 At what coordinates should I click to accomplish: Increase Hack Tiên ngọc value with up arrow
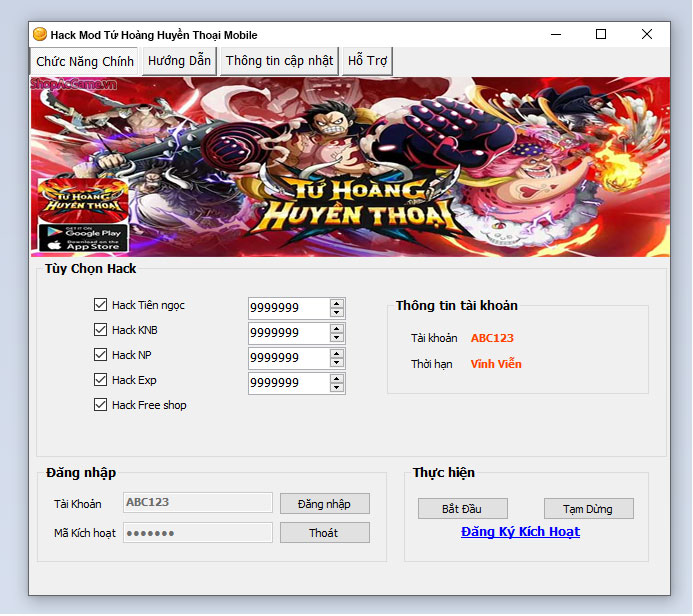[337, 304]
